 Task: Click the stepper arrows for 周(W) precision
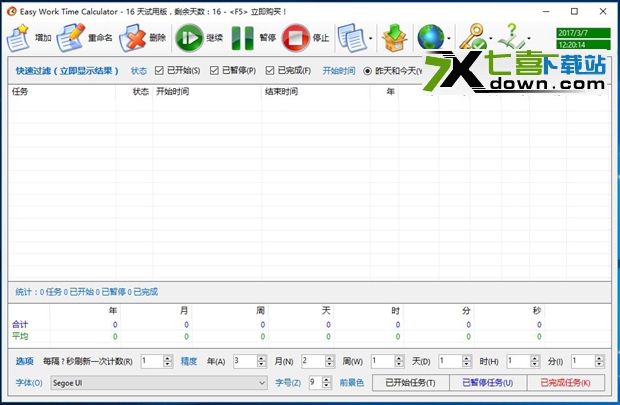(399, 361)
